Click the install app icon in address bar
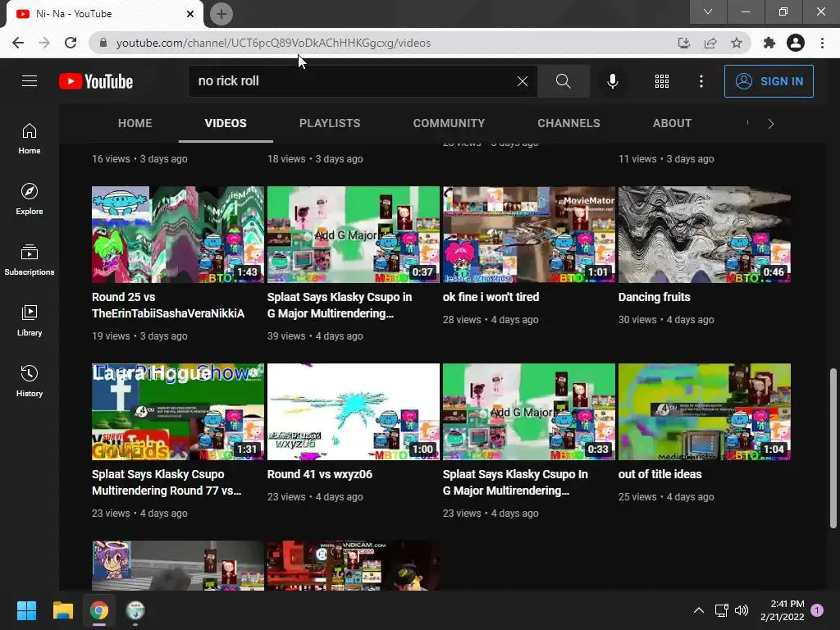The width and height of the screenshot is (840, 630). [x=683, y=43]
